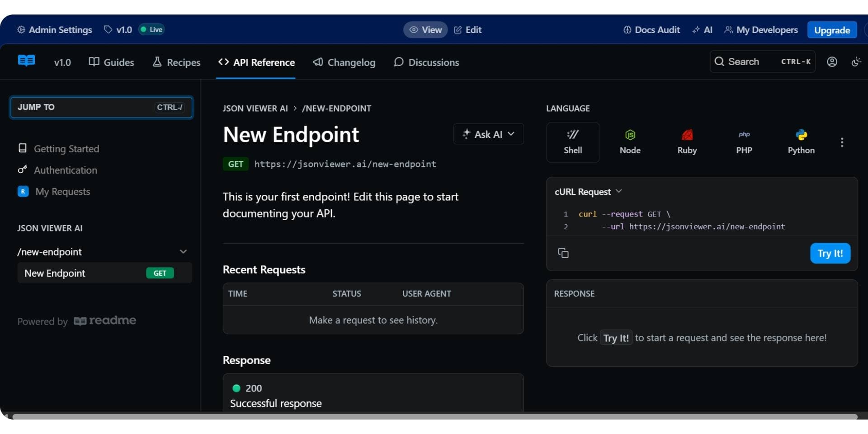Image resolution: width=868 pixels, height=434 pixels.
Task: Click the Discussions chat bubble icon
Action: pos(398,62)
